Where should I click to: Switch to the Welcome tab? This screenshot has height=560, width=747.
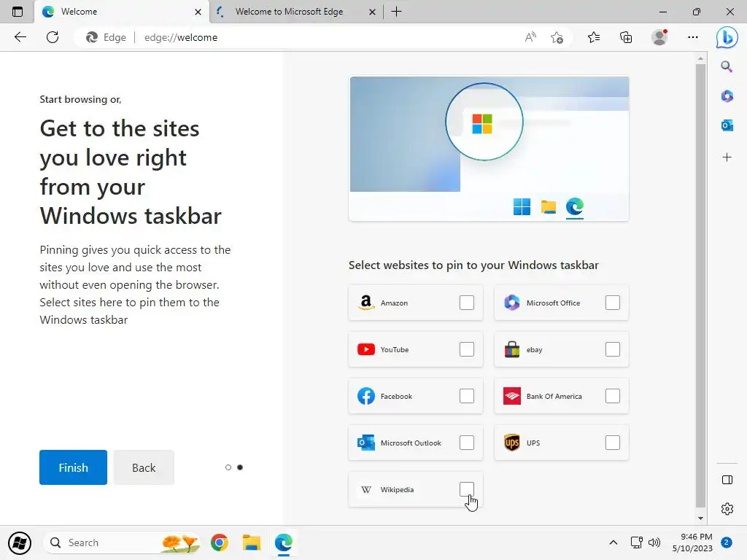point(122,12)
